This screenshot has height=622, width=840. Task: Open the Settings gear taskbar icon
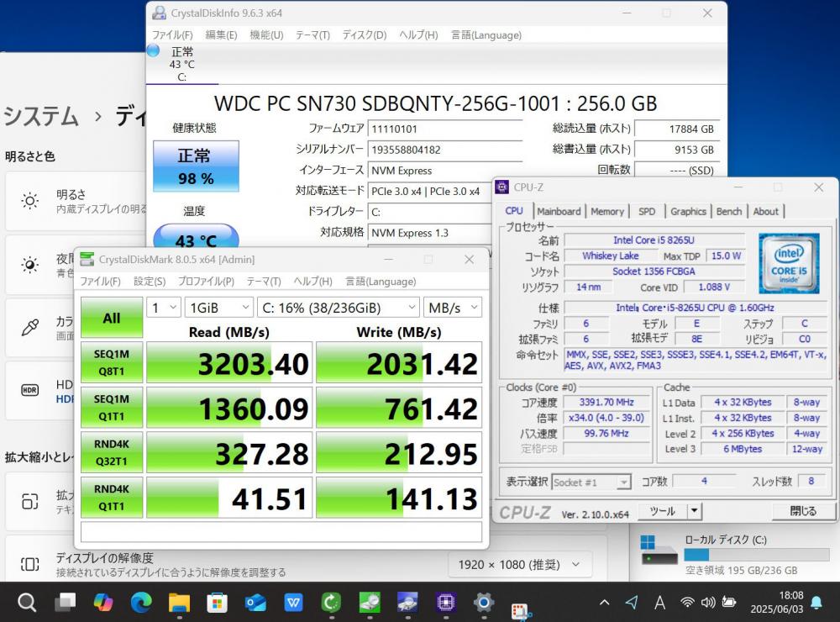483,603
